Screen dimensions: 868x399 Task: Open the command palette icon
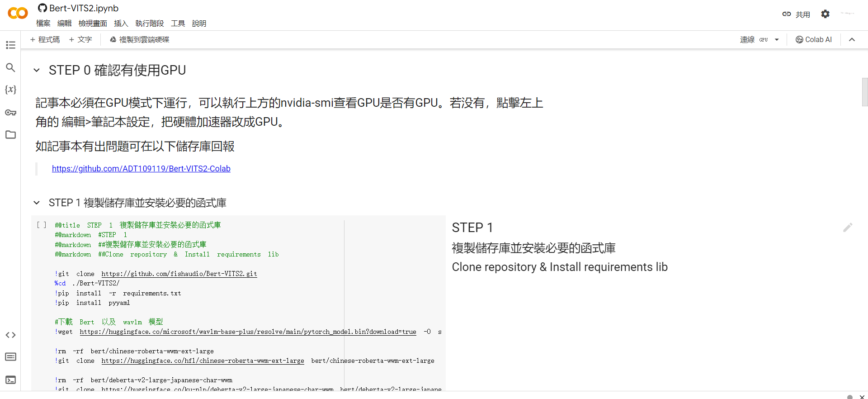point(10,357)
